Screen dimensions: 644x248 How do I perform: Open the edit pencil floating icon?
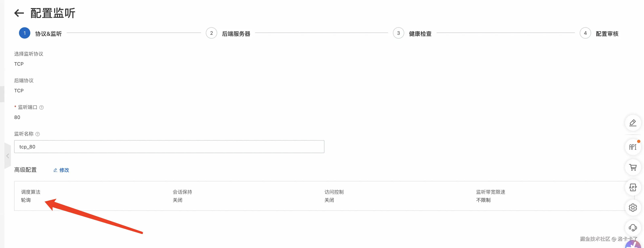[632, 123]
